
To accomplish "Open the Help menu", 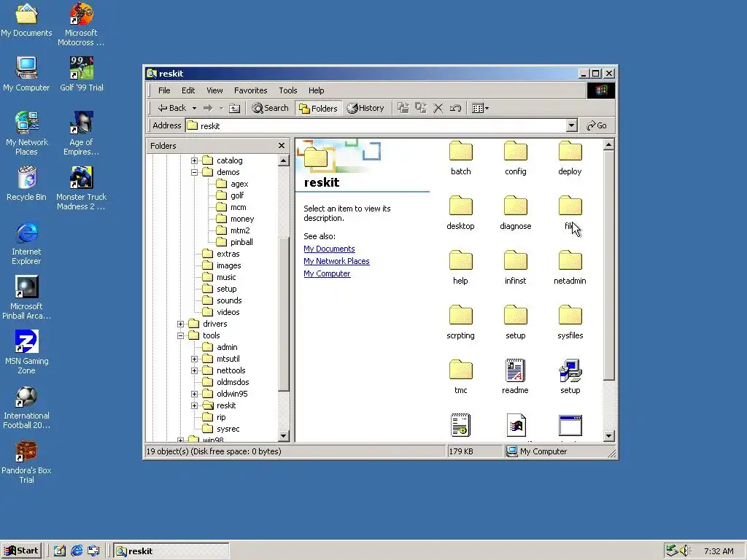I will tap(316, 90).
